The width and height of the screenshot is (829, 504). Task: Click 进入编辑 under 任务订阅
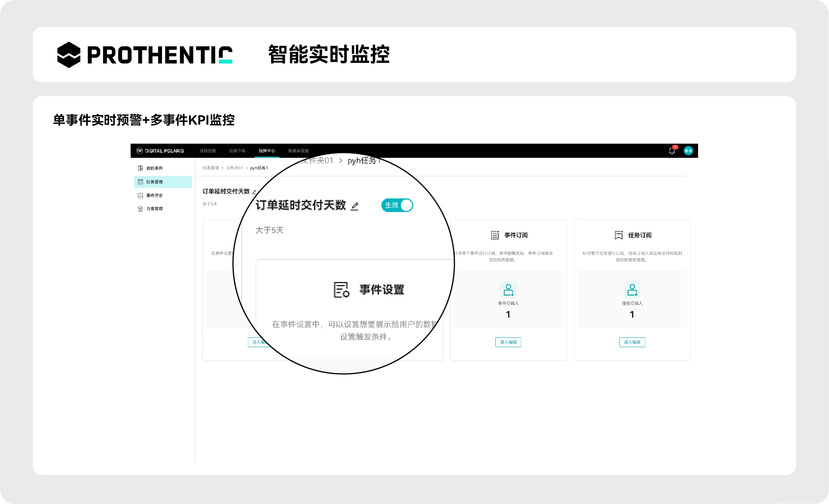[x=632, y=342]
